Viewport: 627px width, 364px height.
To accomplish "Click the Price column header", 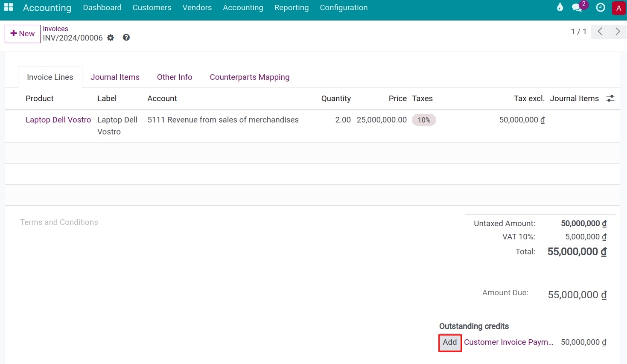I will pyautogui.click(x=398, y=99).
